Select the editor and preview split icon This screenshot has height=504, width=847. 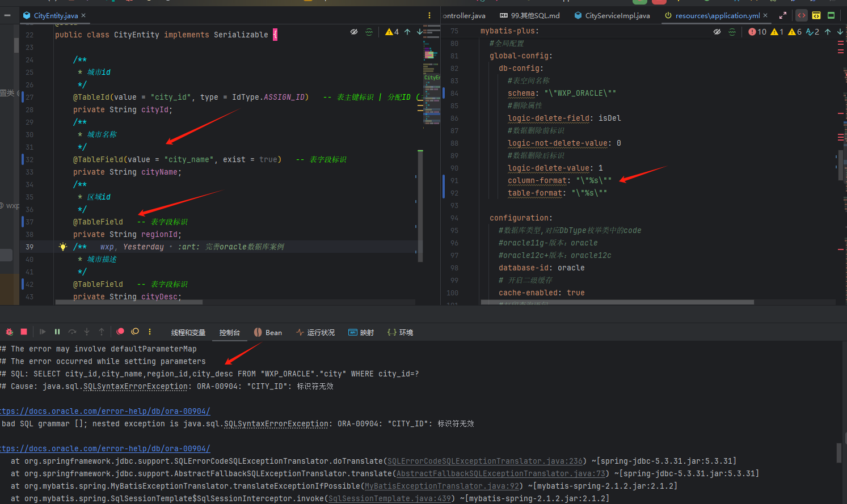point(816,15)
